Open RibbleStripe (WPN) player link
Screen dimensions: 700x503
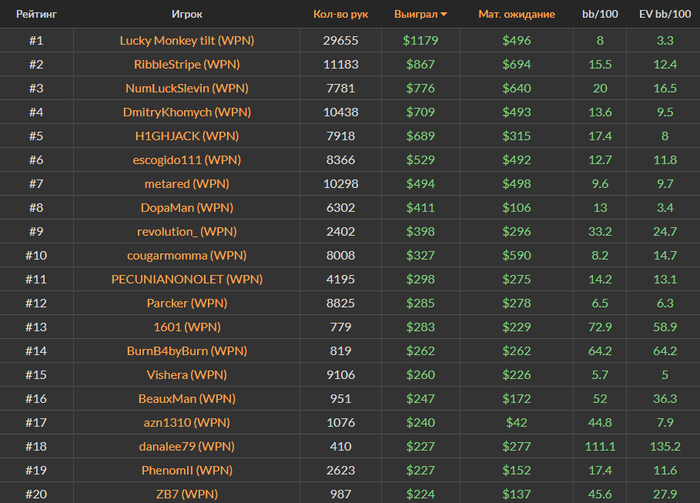(187, 64)
